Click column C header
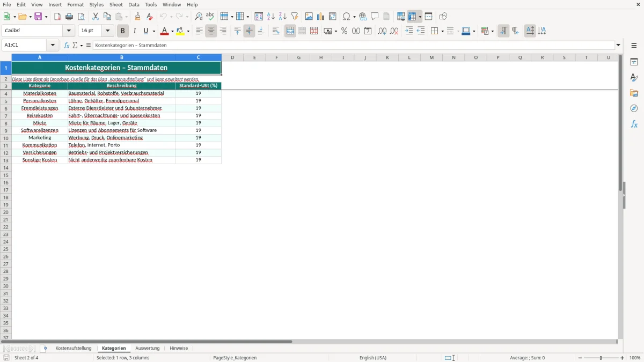 (198, 57)
